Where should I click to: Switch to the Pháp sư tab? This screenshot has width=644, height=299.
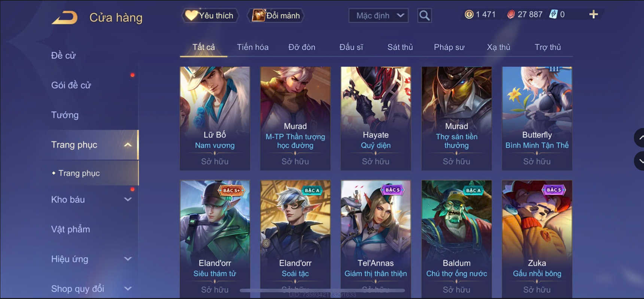pyautogui.click(x=449, y=47)
